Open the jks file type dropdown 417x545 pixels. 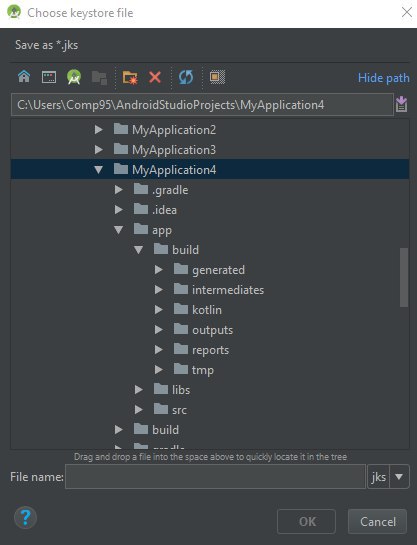click(399, 477)
